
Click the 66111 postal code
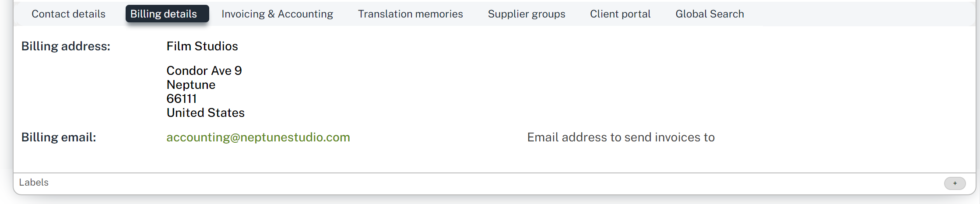pos(181,99)
